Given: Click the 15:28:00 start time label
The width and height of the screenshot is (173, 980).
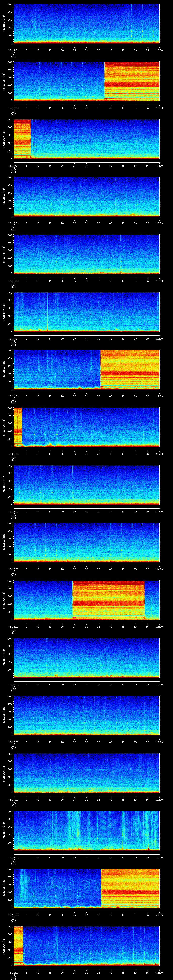Looking at the screenshot, I should point(13,857).
